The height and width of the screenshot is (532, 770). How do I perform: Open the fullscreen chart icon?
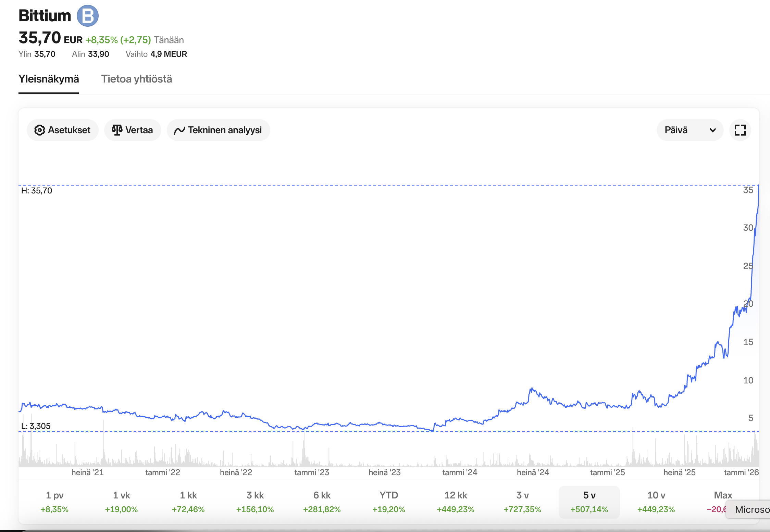pyautogui.click(x=740, y=130)
